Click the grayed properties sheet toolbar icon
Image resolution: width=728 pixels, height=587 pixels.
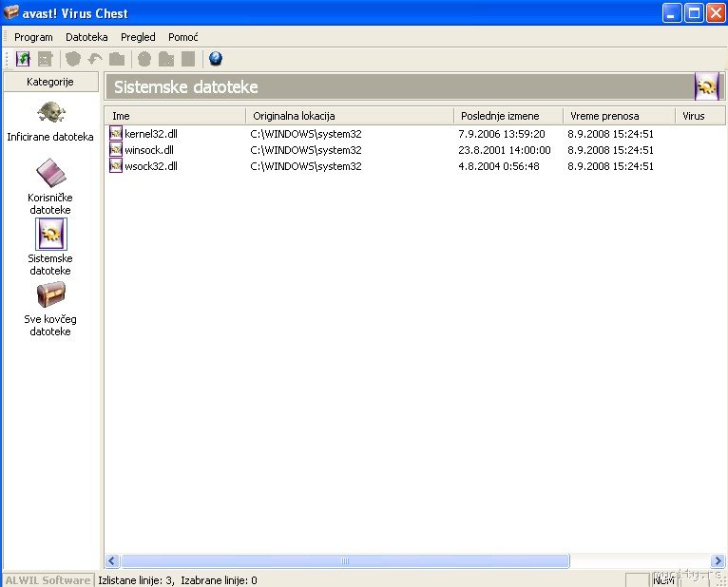pyautogui.click(x=45, y=59)
